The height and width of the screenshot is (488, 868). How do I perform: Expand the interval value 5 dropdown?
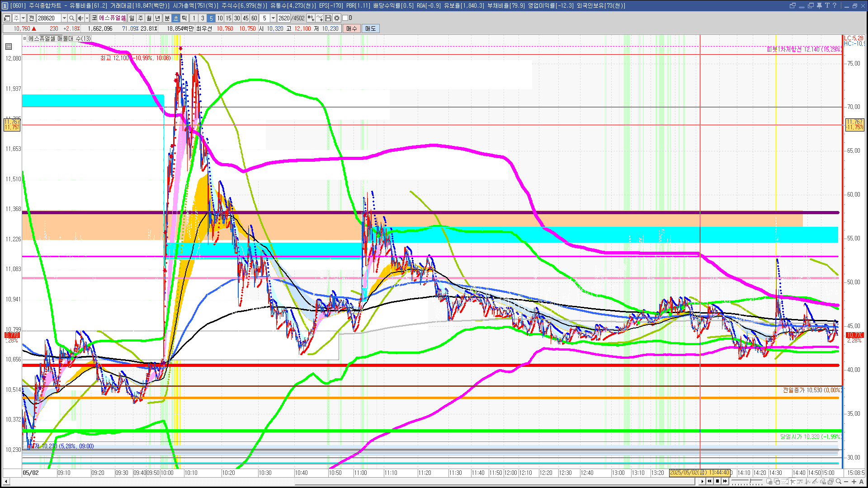pos(273,18)
